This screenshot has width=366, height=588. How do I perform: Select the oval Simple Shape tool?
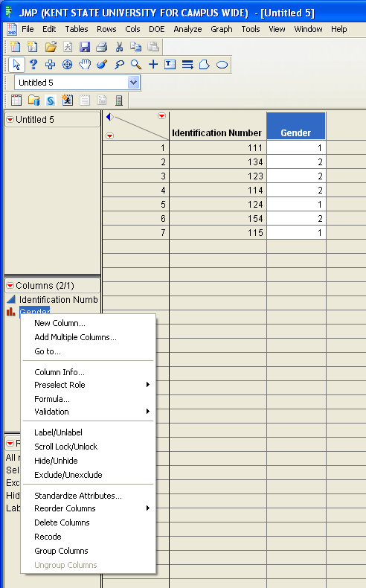coord(222,65)
